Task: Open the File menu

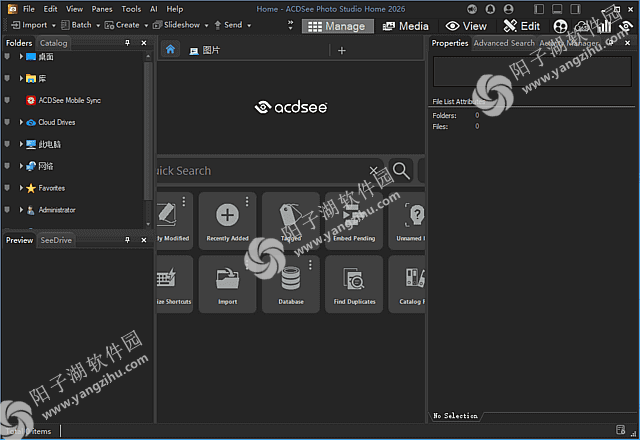Action: [29, 9]
